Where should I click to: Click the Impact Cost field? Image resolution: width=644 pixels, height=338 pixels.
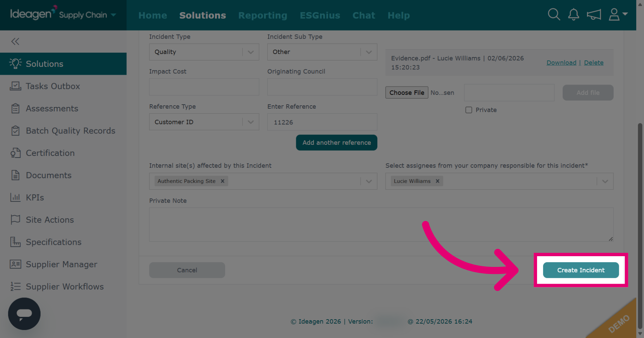pyautogui.click(x=204, y=87)
